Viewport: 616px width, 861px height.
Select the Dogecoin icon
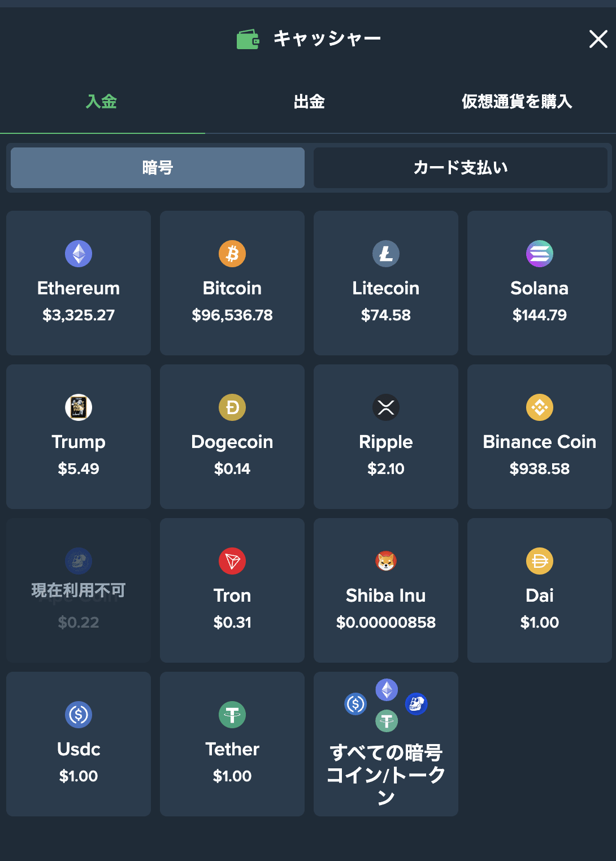click(x=232, y=407)
